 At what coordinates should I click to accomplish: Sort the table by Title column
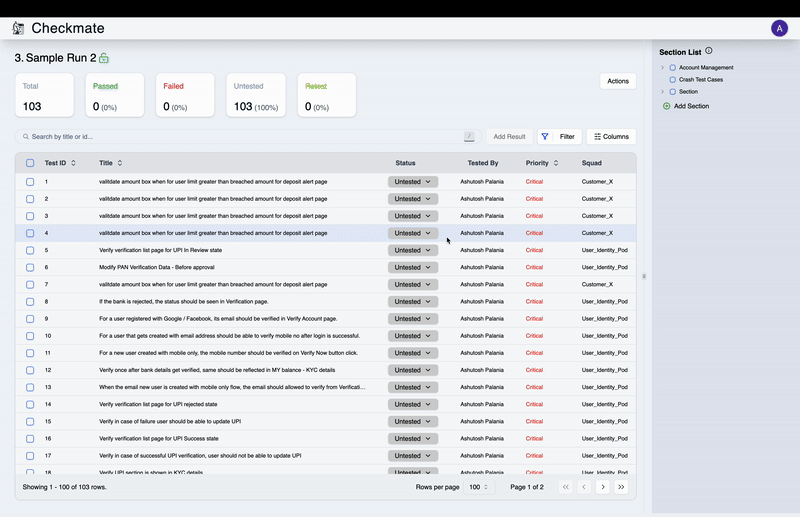[120, 163]
